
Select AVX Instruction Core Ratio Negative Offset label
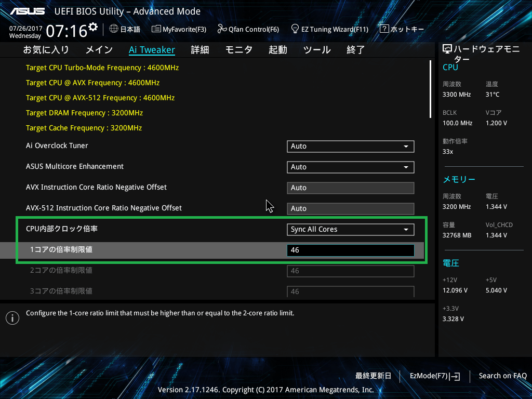pos(96,187)
